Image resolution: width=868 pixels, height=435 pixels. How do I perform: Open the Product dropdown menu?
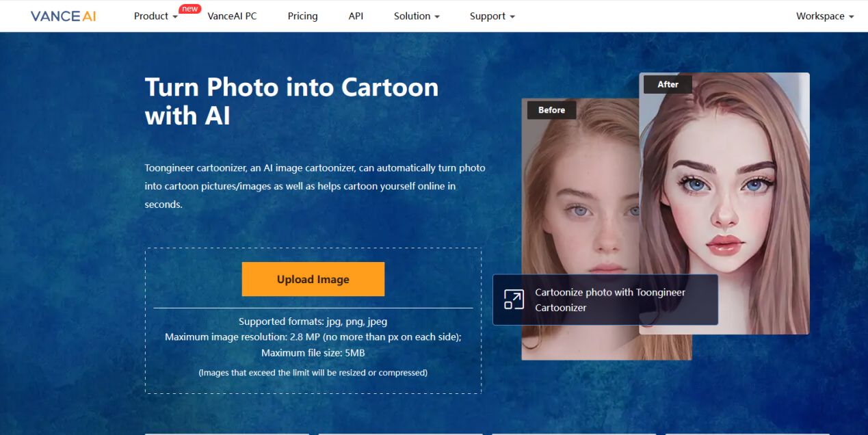coord(156,16)
